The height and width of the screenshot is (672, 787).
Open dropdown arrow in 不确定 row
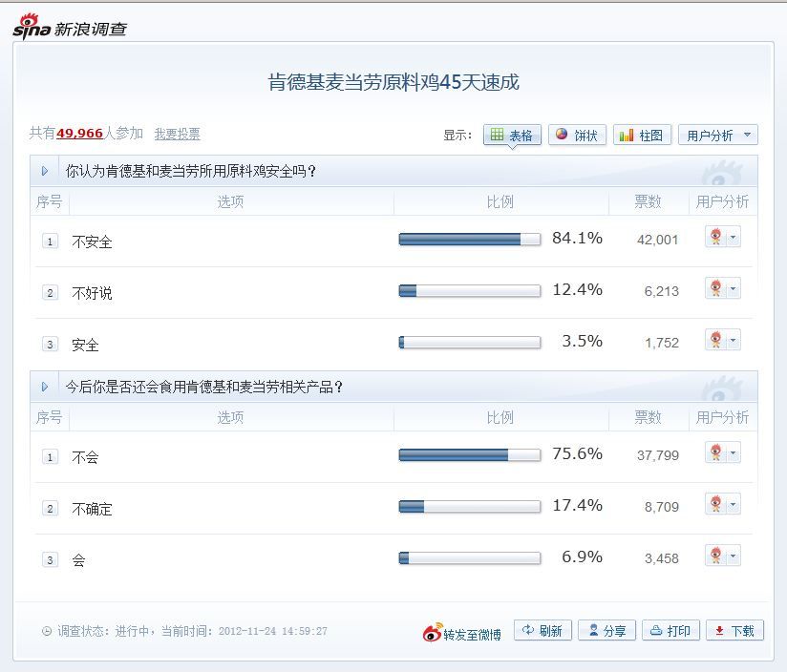point(734,503)
